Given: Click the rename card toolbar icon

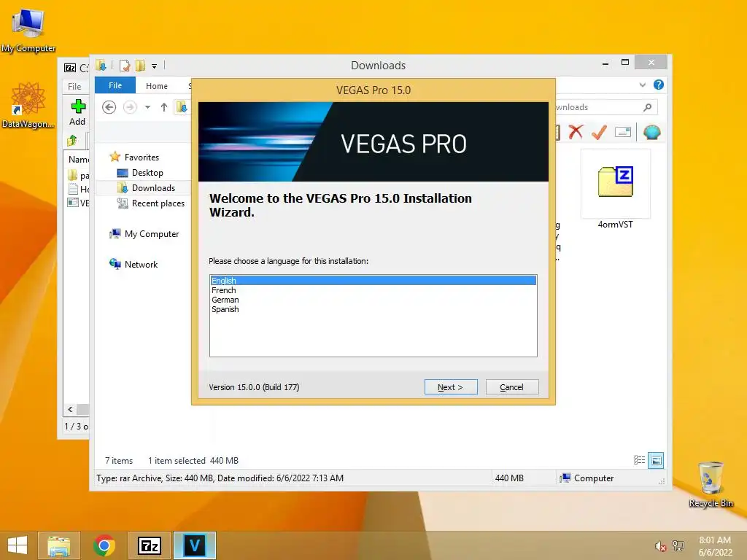Looking at the screenshot, I should [623, 132].
